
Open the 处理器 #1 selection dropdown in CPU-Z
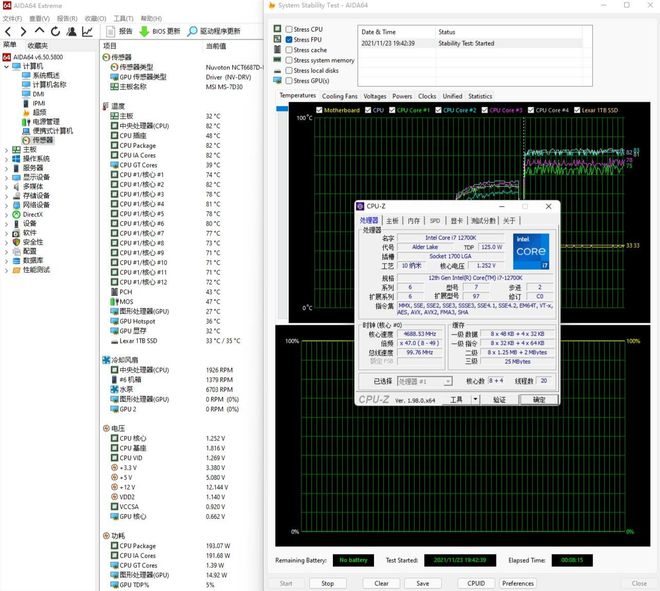click(424, 381)
